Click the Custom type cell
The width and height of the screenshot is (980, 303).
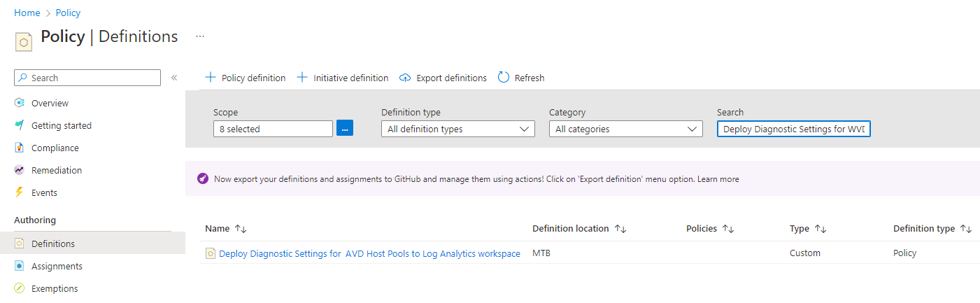click(805, 253)
